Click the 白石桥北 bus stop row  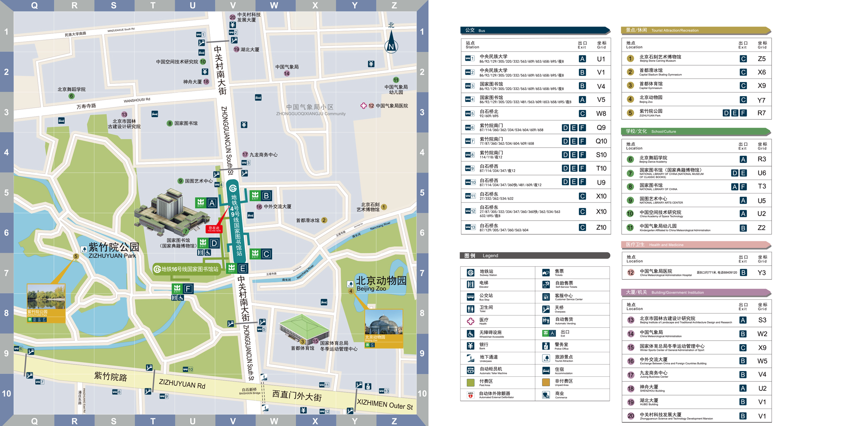click(x=536, y=114)
